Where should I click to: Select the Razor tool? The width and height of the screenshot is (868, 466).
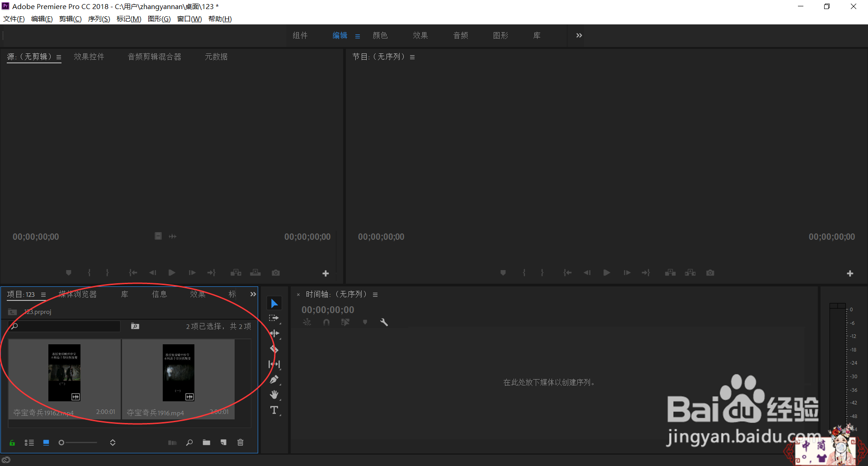coord(274,349)
